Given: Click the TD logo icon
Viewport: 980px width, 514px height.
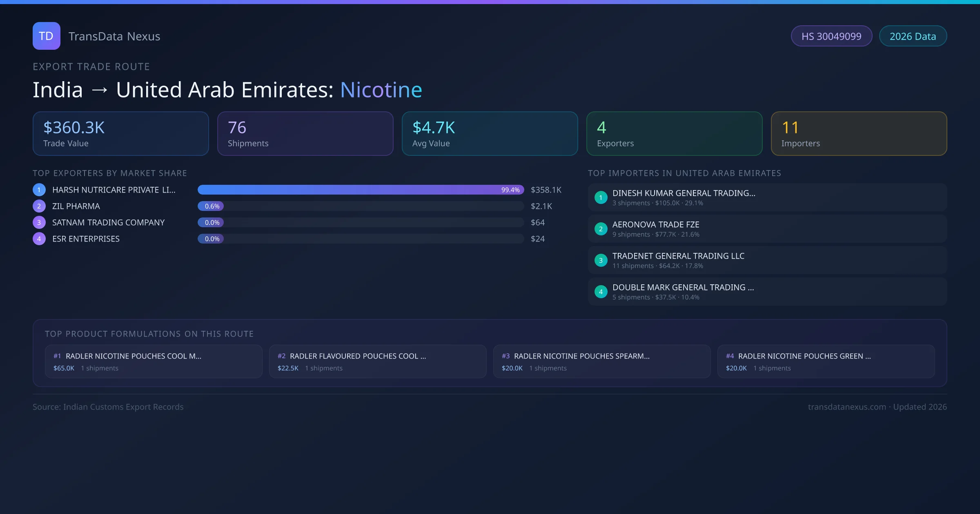Looking at the screenshot, I should pos(46,36).
